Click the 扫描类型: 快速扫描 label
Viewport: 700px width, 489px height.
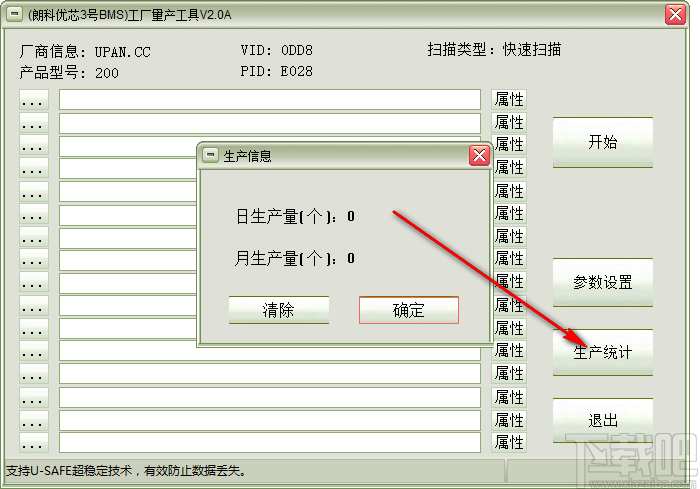pos(494,50)
